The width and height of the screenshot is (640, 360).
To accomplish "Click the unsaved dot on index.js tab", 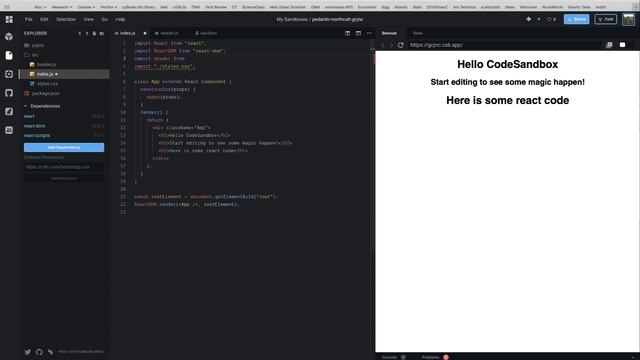I will 144,33.
